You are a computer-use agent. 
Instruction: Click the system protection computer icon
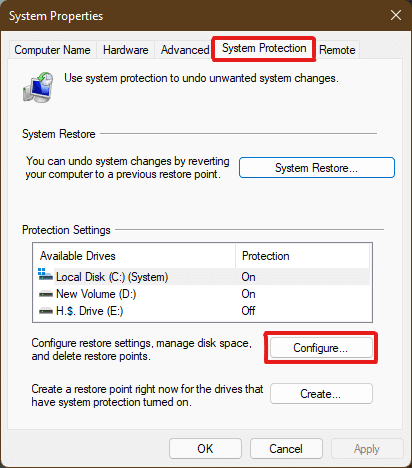[38, 87]
